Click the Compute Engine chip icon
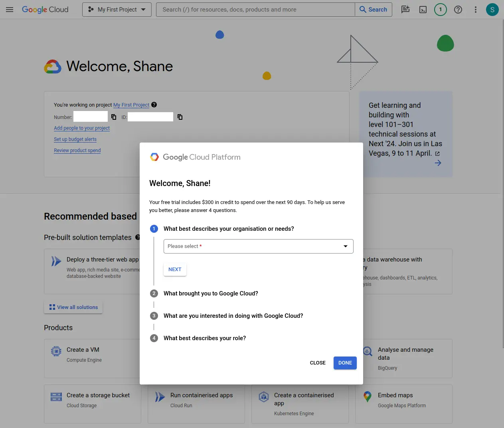Image resolution: width=504 pixels, height=428 pixels. [x=56, y=351]
